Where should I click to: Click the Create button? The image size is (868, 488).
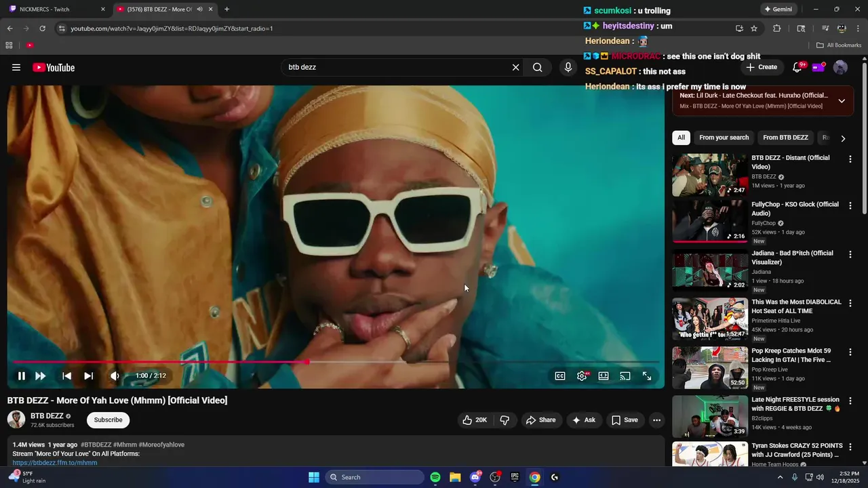click(x=762, y=67)
